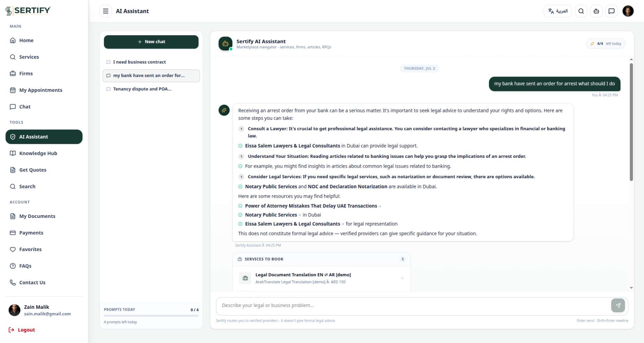Click Logout

click(x=22, y=330)
